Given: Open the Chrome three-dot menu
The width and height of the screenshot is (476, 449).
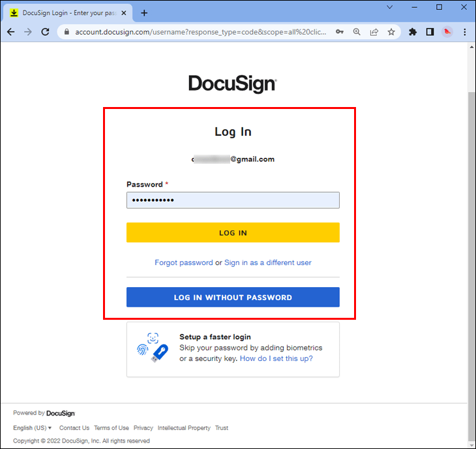Looking at the screenshot, I should click(465, 32).
